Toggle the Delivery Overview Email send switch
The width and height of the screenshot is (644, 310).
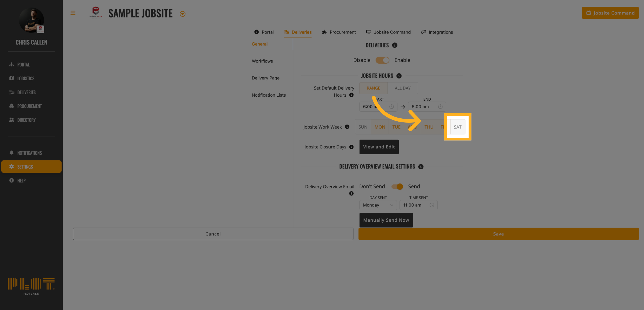pyautogui.click(x=397, y=187)
